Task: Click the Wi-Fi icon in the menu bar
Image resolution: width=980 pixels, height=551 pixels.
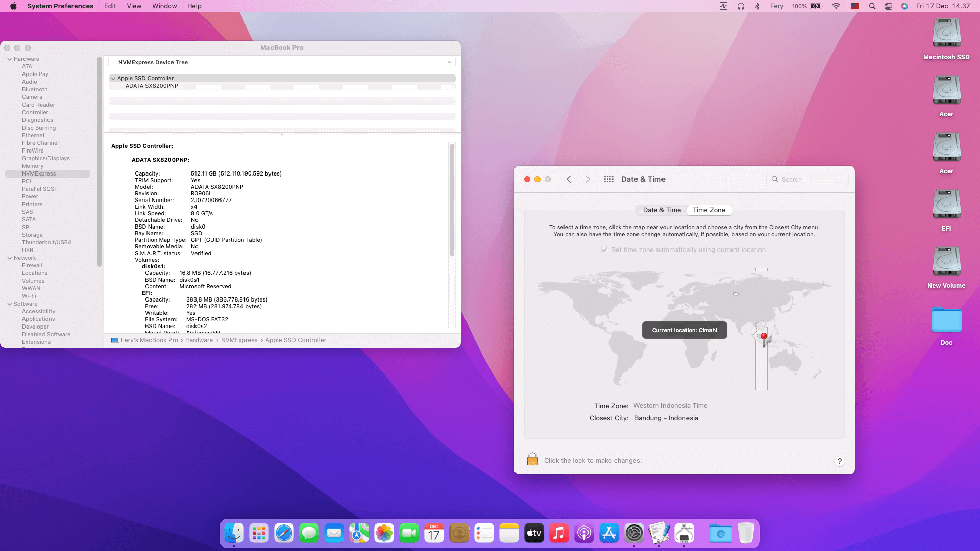Action: tap(836, 6)
